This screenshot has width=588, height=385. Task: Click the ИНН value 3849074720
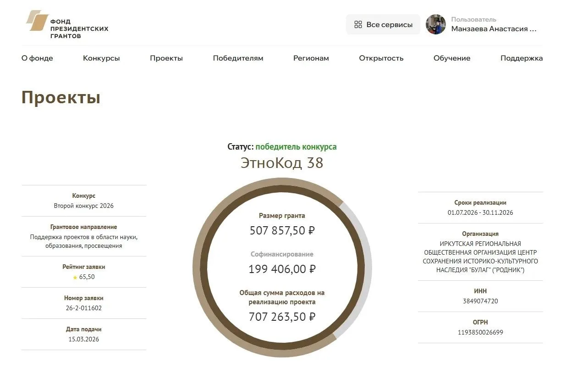pos(480,301)
